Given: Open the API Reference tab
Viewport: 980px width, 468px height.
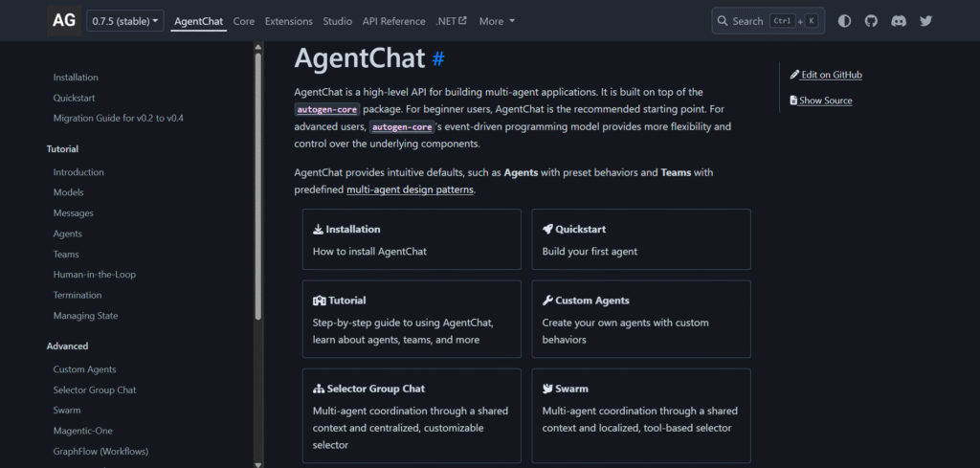Looking at the screenshot, I should coord(393,21).
